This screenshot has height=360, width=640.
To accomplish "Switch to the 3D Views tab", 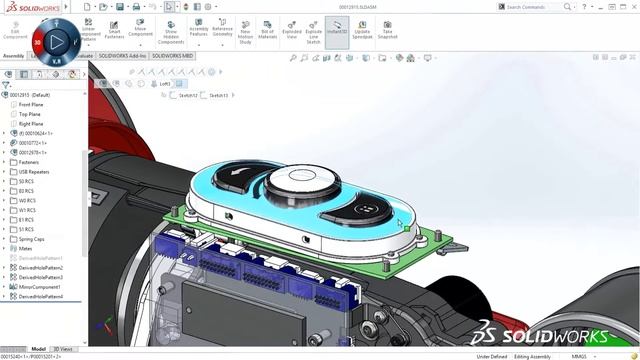I will (63, 349).
